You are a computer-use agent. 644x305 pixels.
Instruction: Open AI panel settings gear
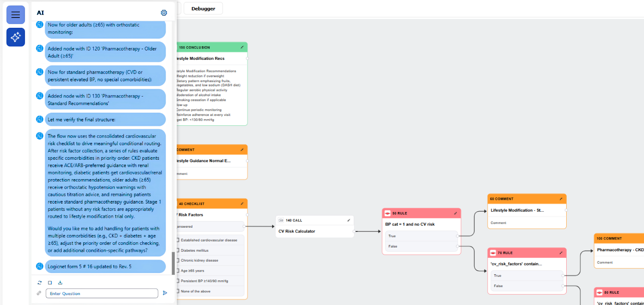point(164,13)
